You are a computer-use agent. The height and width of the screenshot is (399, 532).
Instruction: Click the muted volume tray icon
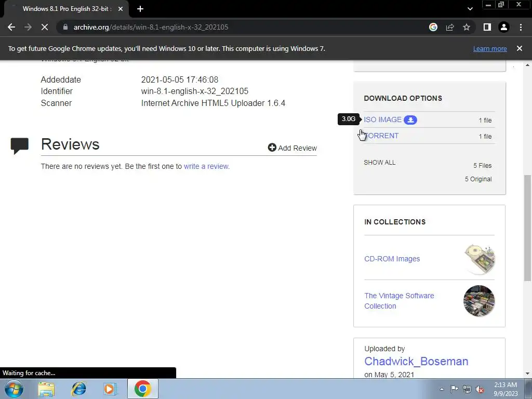(480, 390)
